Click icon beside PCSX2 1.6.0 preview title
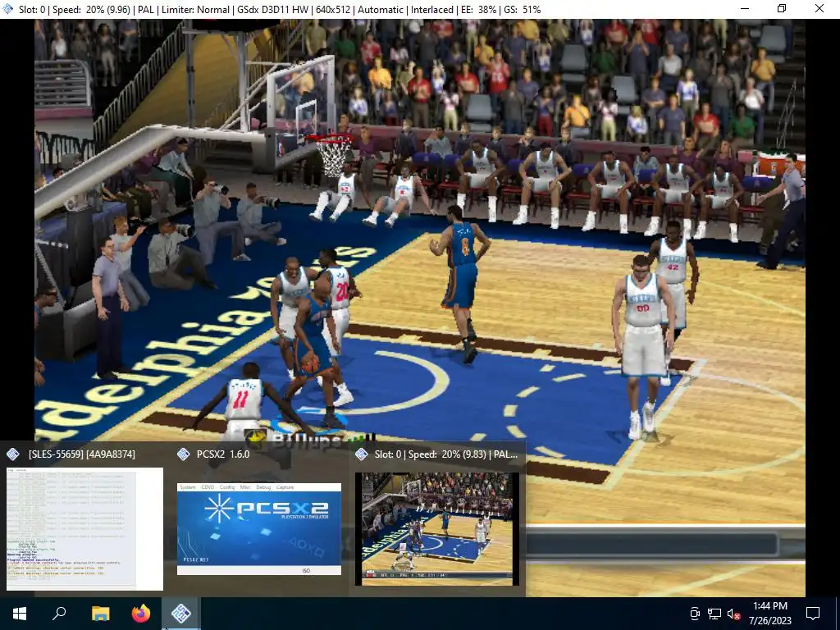The image size is (840, 630). (x=183, y=454)
